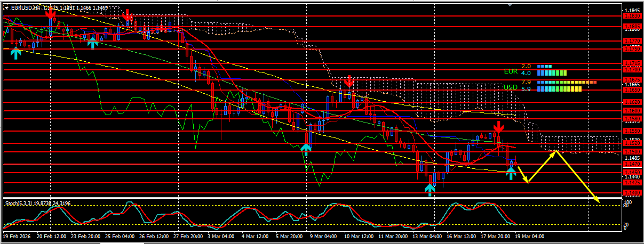Click the 1.1830 red price level label
644x244 pixels.
pos(632,16)
